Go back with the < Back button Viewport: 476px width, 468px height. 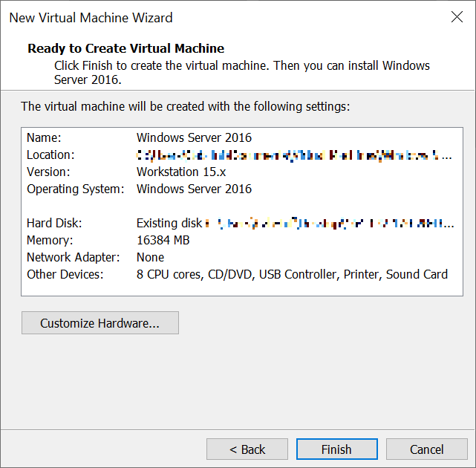[247, 449]
